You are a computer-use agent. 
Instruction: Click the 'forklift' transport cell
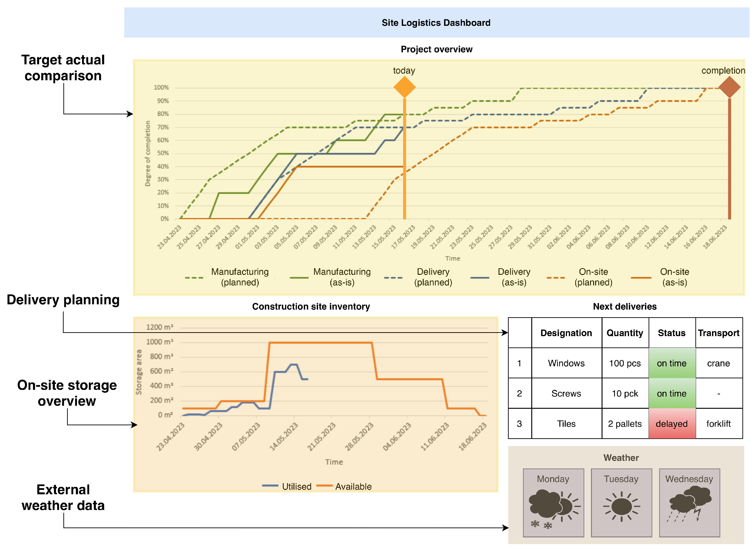point(718,424)
